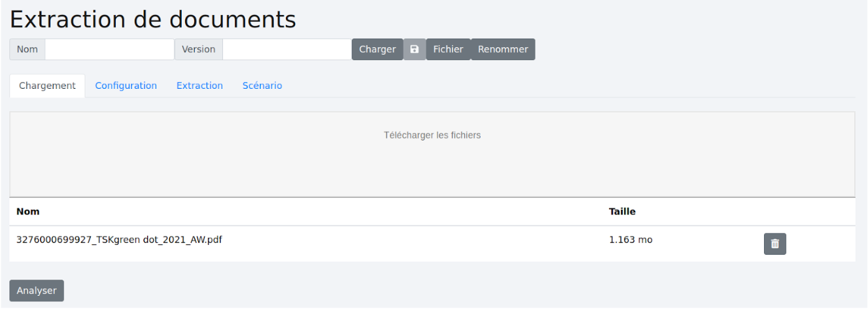Viewport: 868px width, 309px height.
Task: Launch analysis with the Analyser button
Action: tap(37, 291)
